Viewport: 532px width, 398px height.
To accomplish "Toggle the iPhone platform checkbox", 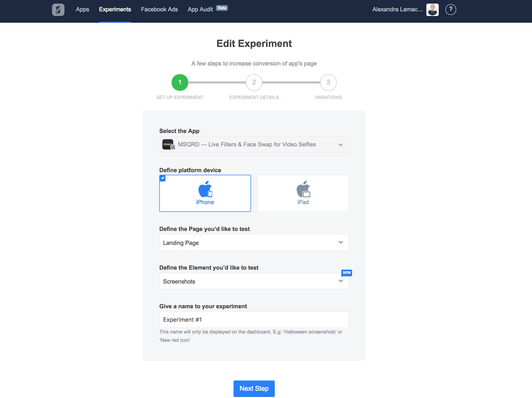I will [x=163, y=178].
